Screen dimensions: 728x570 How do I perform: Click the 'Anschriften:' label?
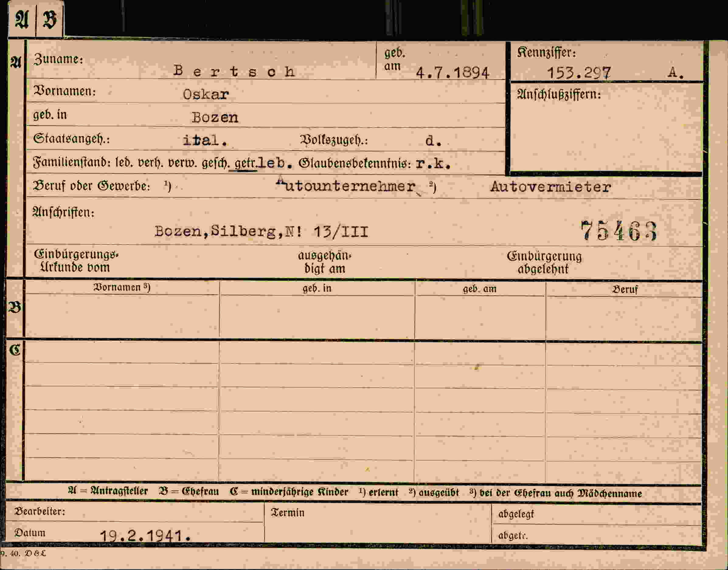64,212
